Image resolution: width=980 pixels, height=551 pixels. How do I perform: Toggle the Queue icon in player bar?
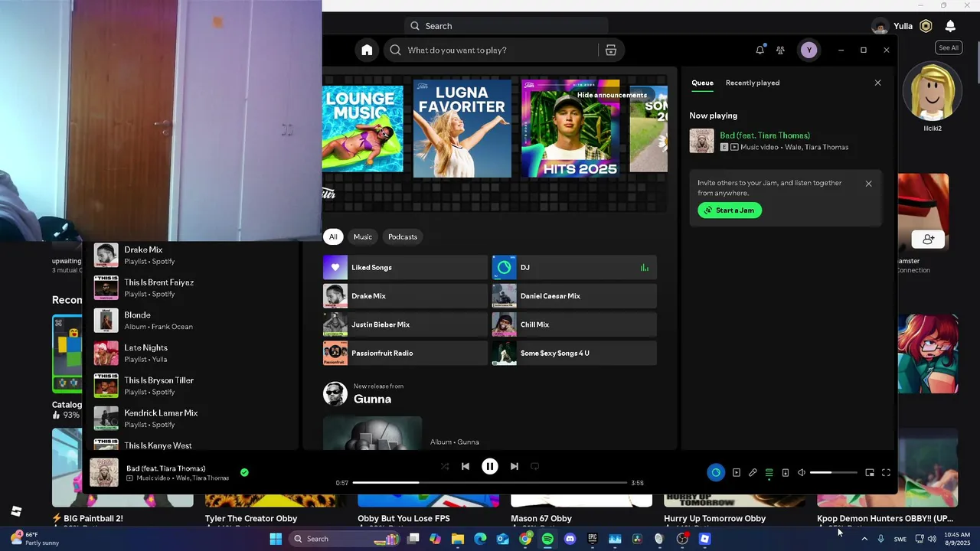coord(769,472)
